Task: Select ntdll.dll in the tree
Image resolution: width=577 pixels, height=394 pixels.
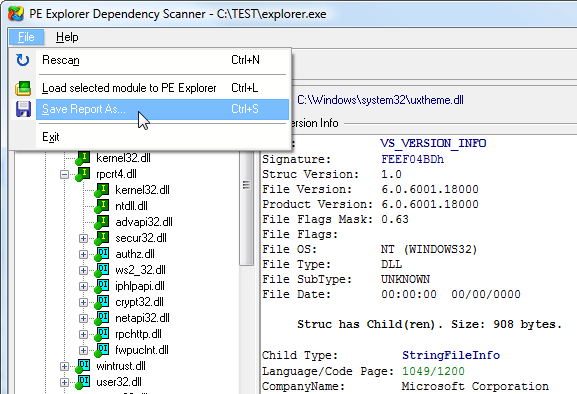Action: [131, 206]
